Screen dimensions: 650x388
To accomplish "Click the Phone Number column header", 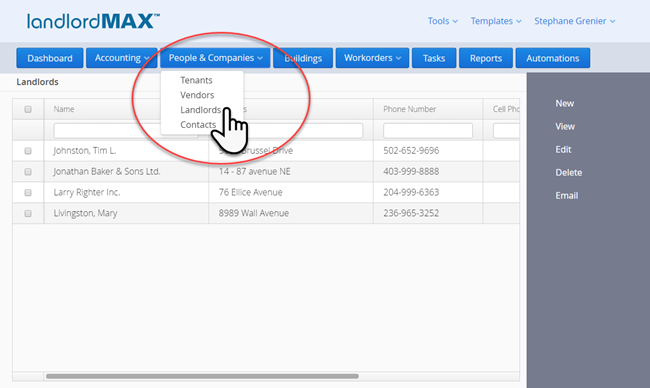I will (x=410, y=109).
